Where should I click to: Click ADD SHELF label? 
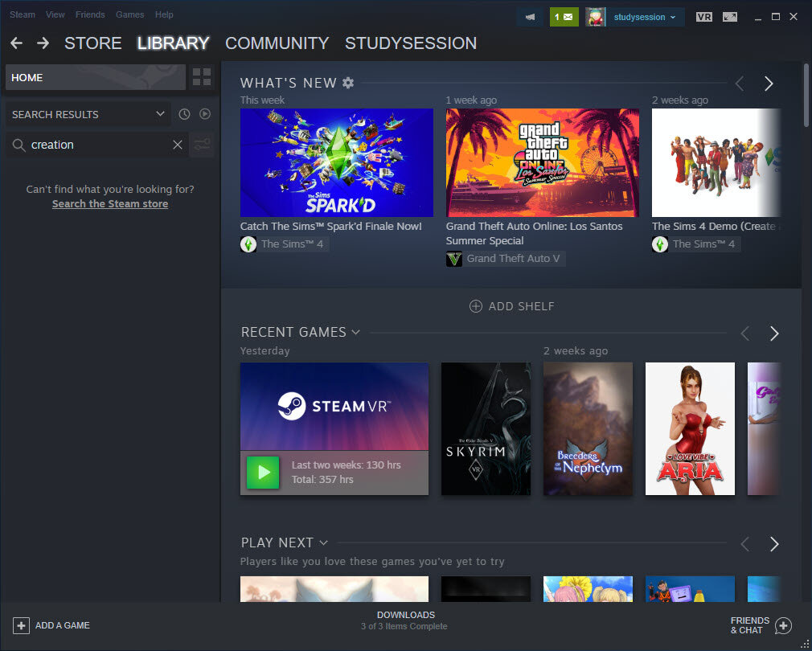(522, 306)
